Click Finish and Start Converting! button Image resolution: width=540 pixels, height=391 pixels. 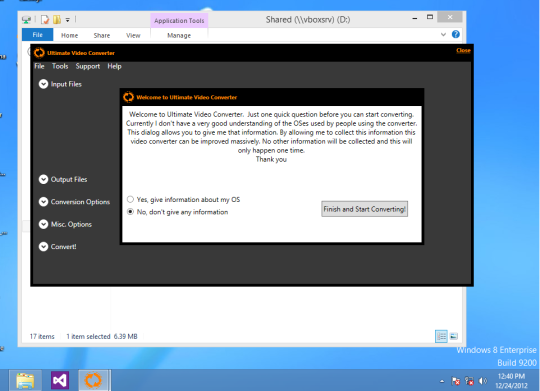coord(364,209)
